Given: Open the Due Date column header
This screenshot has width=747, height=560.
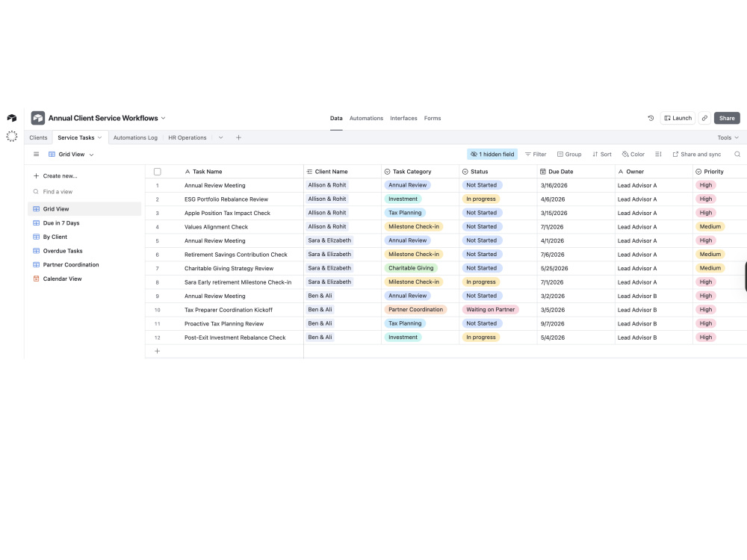Looking at the screenshot, I should (x=576, y=172).
